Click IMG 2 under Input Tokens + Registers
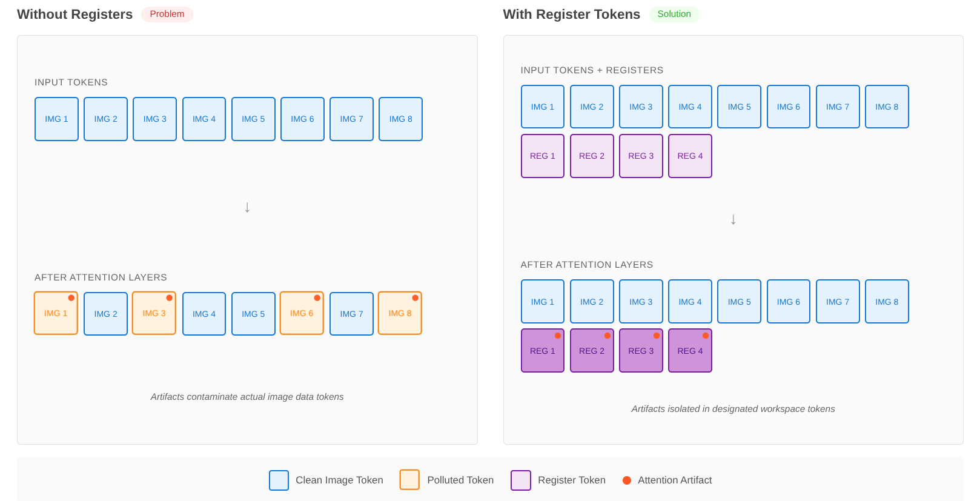980x501 pixels. click(x=592, y=107)
